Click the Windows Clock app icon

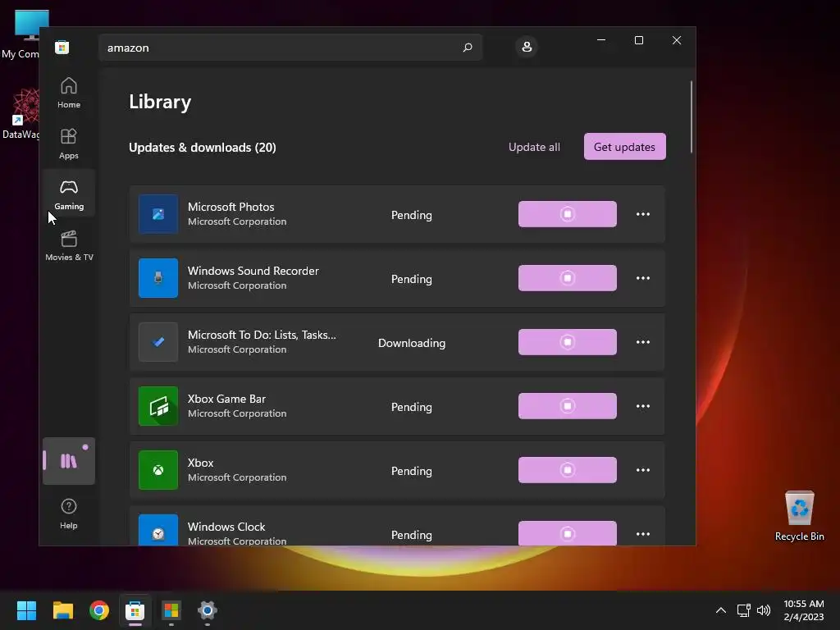[x=158, y=531]
